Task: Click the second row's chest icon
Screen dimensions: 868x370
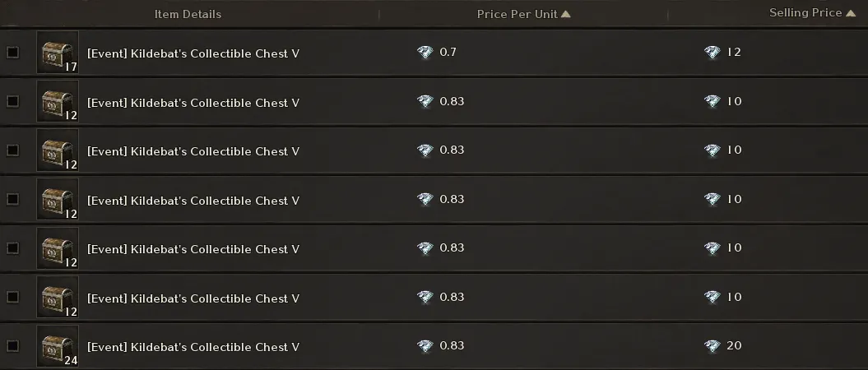Action: [58, 101]
